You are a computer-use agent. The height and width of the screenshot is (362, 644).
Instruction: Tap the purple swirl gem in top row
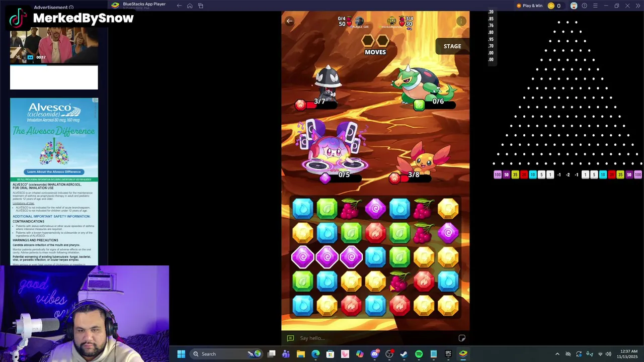click(x=375, y=209)
